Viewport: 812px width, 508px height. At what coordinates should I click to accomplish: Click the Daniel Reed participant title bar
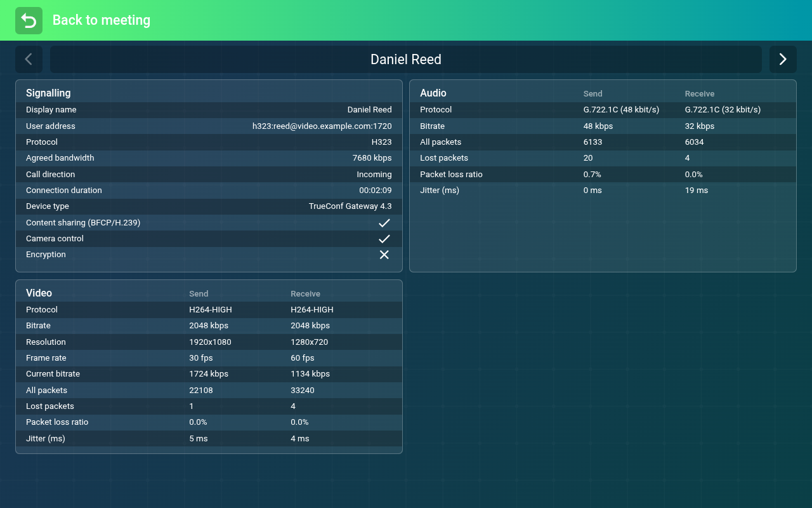pyautogui.click(x=406, y=59)
